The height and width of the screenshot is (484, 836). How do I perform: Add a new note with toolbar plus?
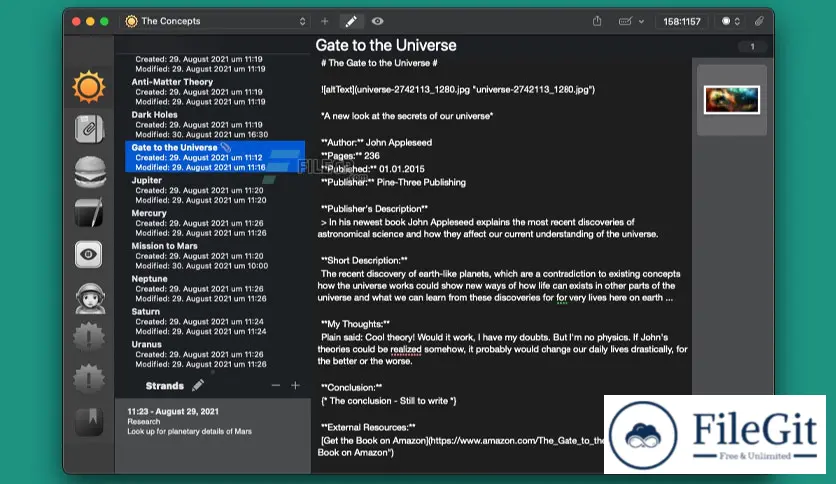pos(325,21)
